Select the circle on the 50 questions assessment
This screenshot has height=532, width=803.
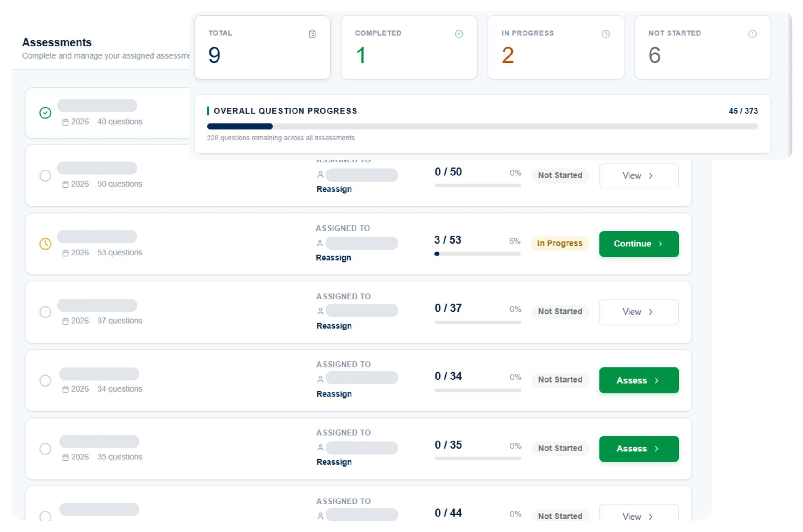pos(45,175)
